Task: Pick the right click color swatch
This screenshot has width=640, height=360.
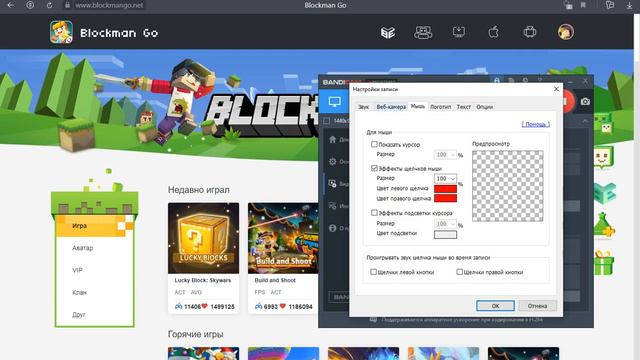Action: (445, 198)
